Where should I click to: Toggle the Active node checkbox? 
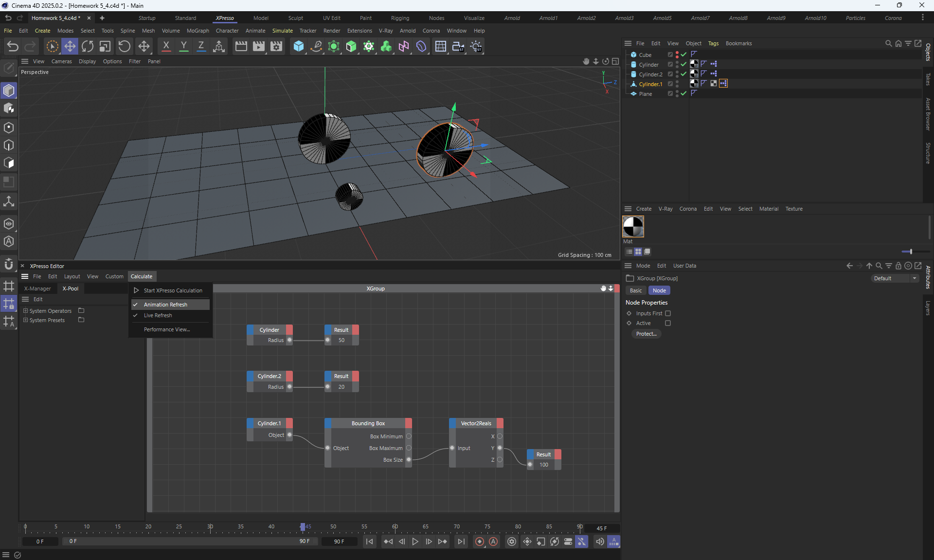668,323
